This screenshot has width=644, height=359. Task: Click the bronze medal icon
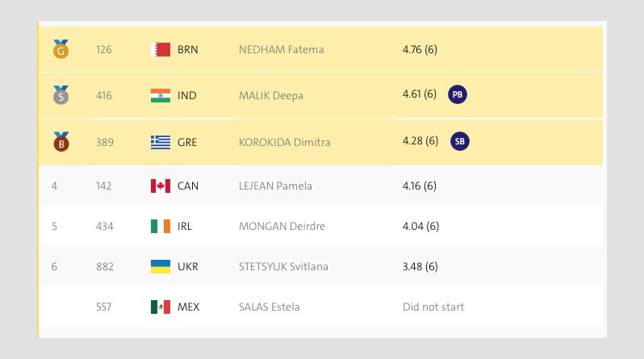pos(61,142)
